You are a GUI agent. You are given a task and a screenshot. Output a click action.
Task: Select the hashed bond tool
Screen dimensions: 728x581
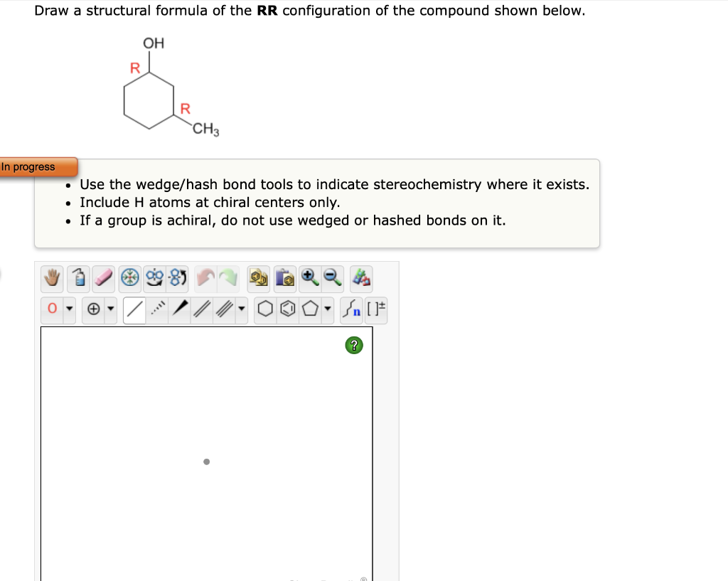coord(156,309)
